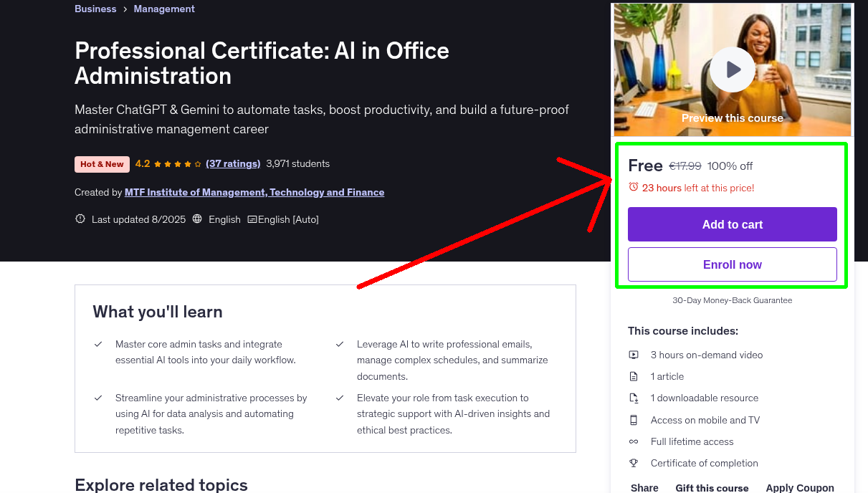The height and width of the screenshot is (493, 868).
Task: Click the downloadable resource icon
Action: pyautogui.click(x=634, y=398)
